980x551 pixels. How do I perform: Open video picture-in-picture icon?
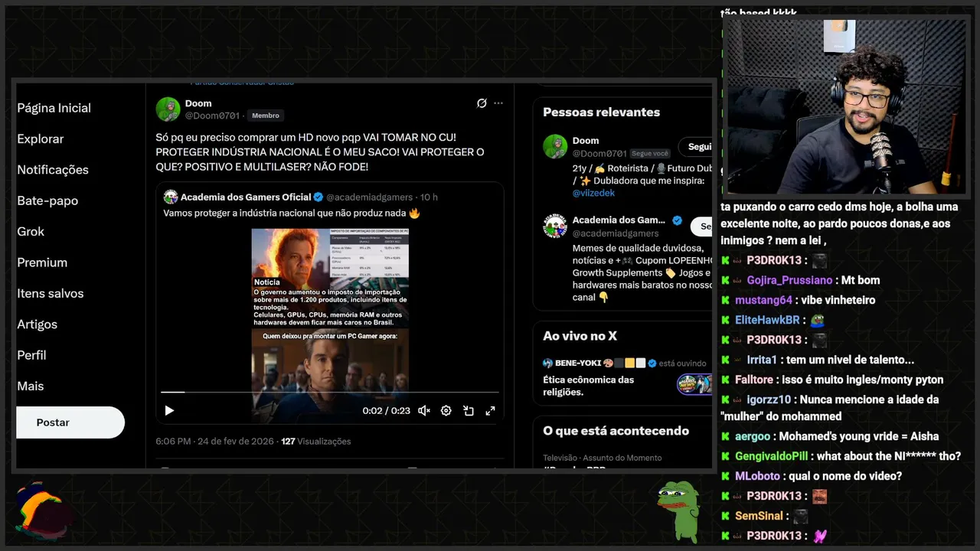(468, 411)
